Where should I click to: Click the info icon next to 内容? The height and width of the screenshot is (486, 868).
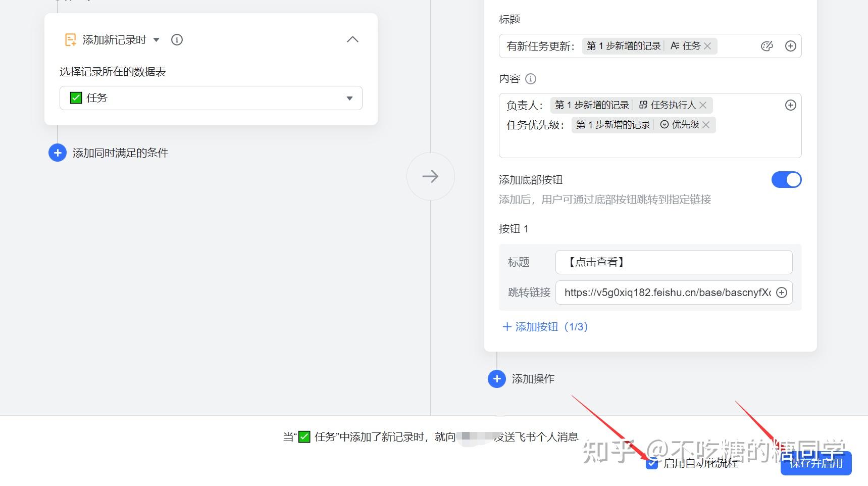coord(531,79)
